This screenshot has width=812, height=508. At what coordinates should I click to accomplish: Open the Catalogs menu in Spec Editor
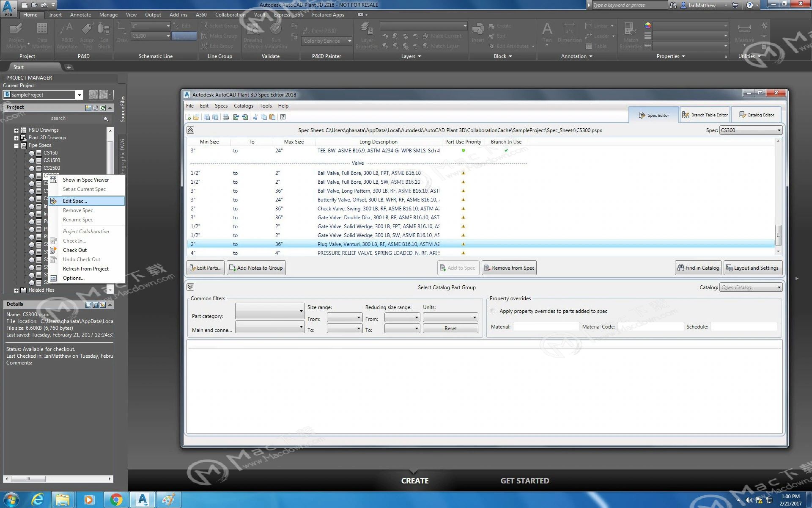(244, 106)
